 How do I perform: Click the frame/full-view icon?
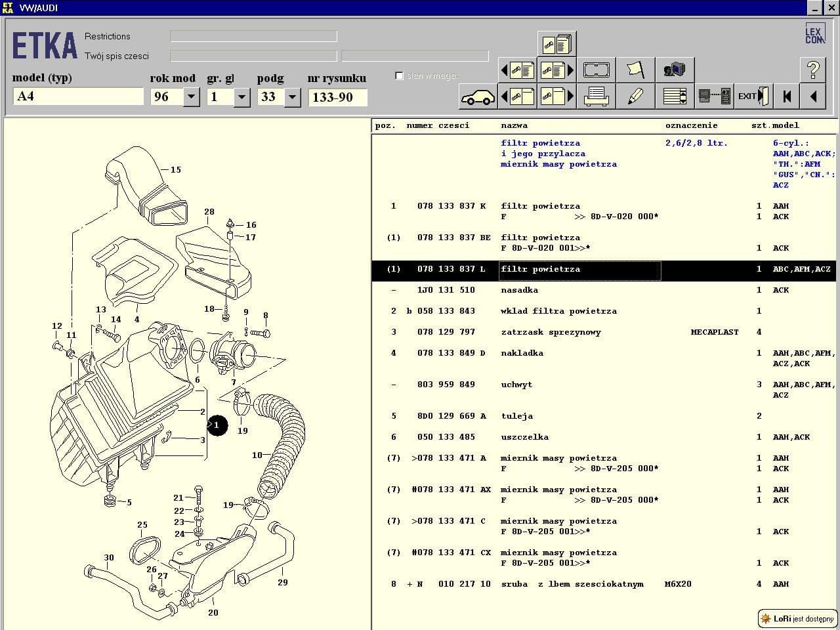[596, 70]
